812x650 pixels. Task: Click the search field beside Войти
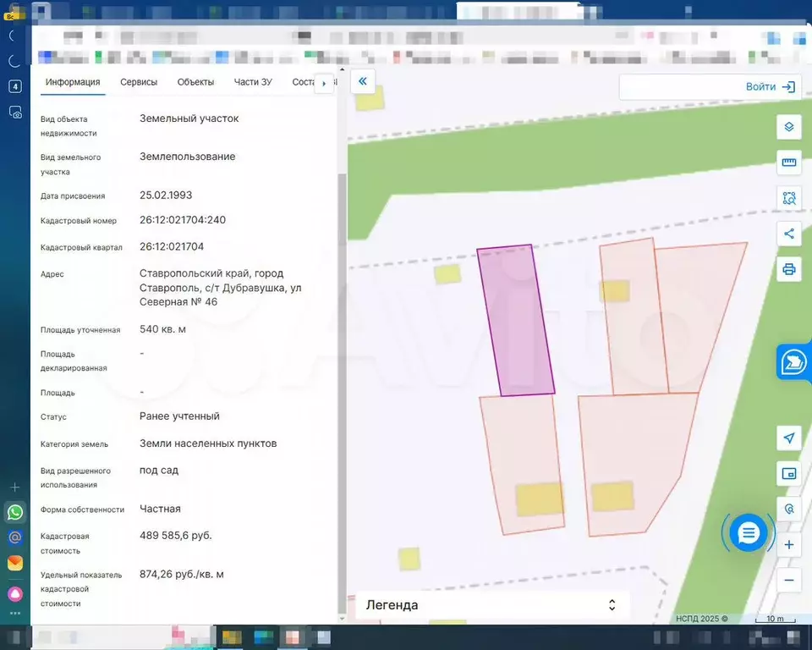tap(681, 86)
